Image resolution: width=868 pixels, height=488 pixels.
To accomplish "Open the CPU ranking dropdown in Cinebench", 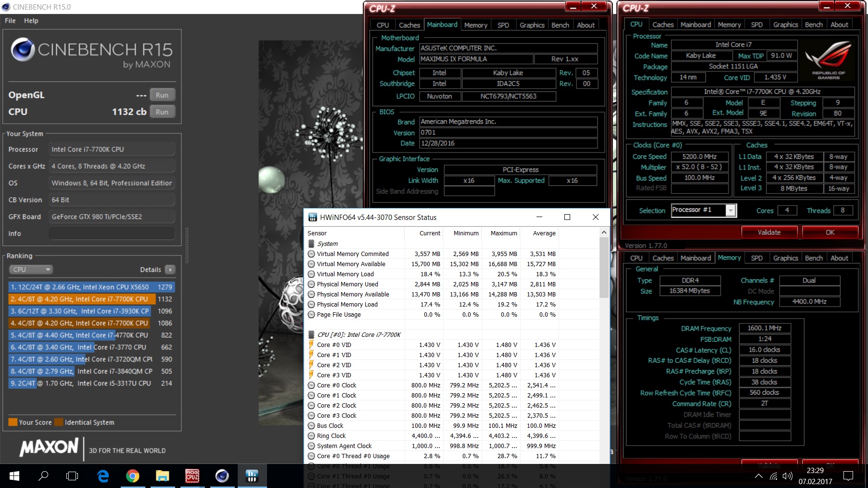I will pyautogui.click(x=31, y=270).
